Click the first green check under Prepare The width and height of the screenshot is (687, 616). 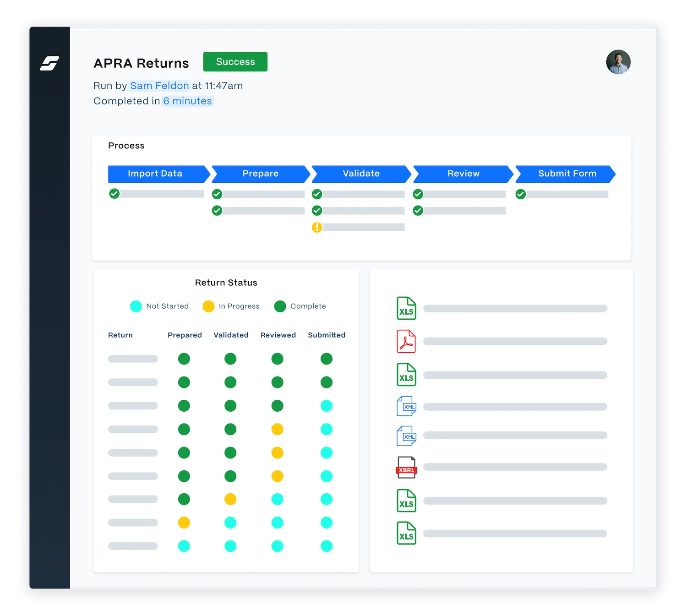coord(217,194)
